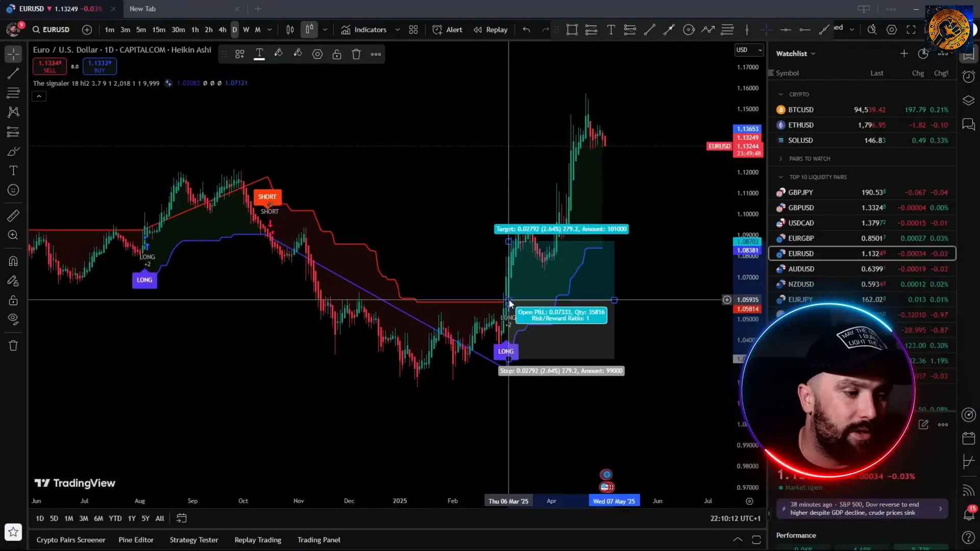Open more options on drawing toolbar
This screenshot has width=980, height=551.
pos(376,54)
